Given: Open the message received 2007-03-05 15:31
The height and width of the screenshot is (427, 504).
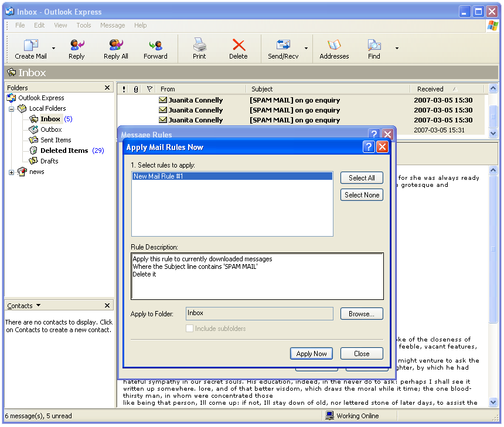Looking at the screenshot, I should click(x=439, y=130).
